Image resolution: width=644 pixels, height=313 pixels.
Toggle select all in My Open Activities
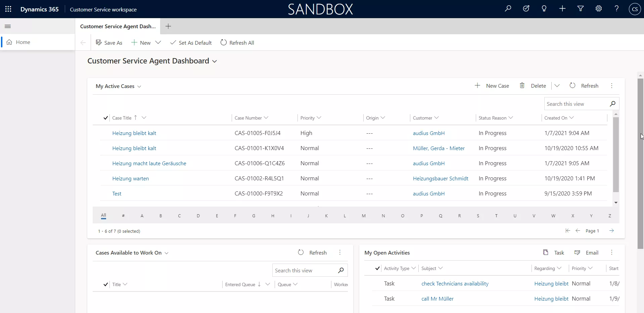click(377, 268)
